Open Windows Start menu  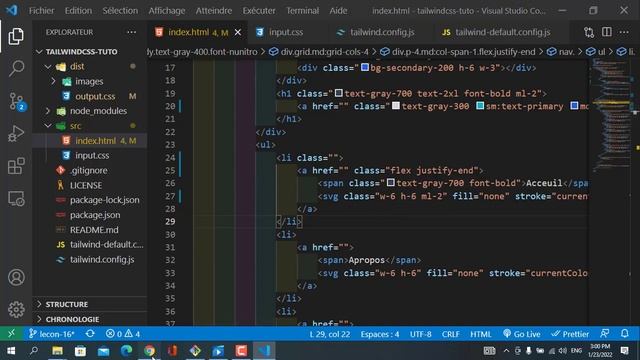pyautogui.click(x=11, y=351)
